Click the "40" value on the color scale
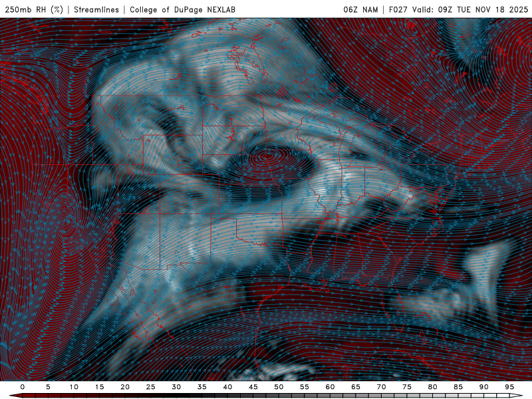 click(x=227, y=387)
